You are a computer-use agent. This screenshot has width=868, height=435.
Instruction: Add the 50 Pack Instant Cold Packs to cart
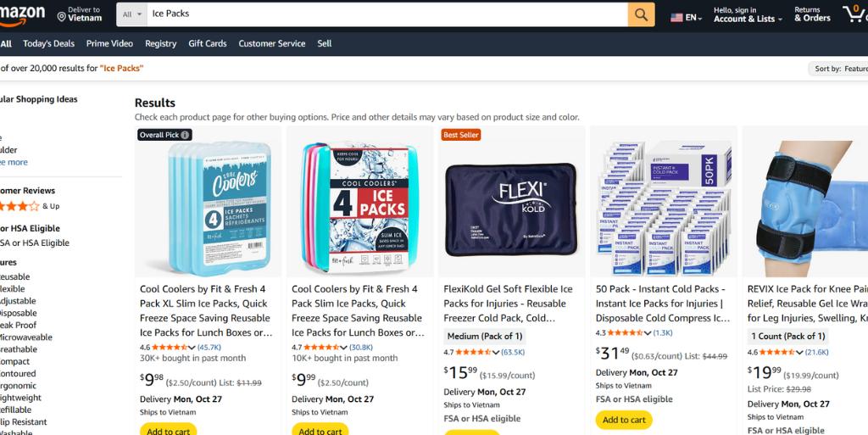point(624,420)
